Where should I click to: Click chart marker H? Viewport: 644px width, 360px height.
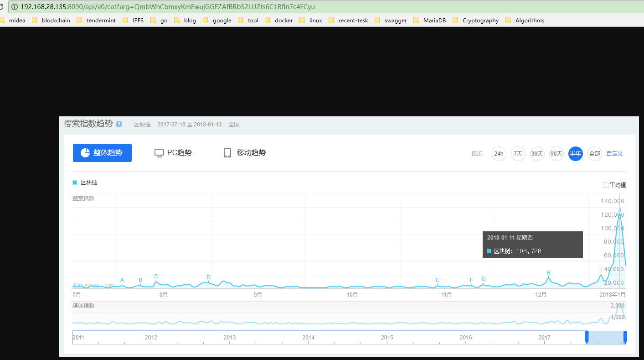click(x=549, y=273)
